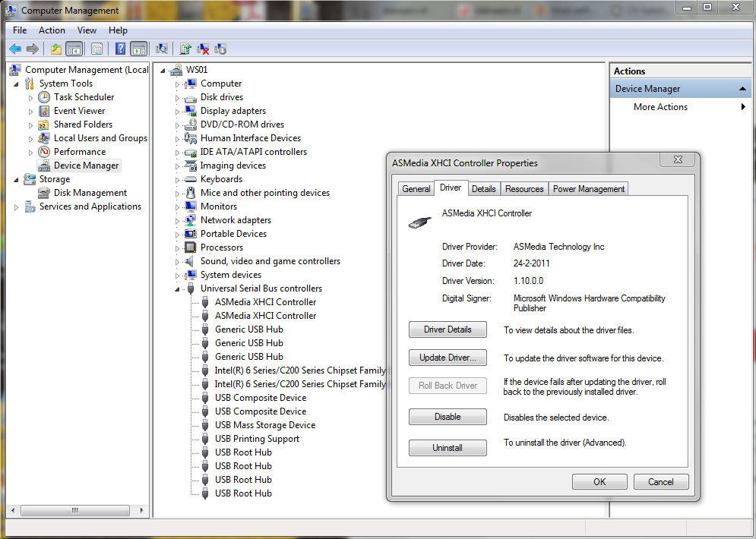Expand the Portable Devices category
The image size is (756, 539).
pos(178,234)
